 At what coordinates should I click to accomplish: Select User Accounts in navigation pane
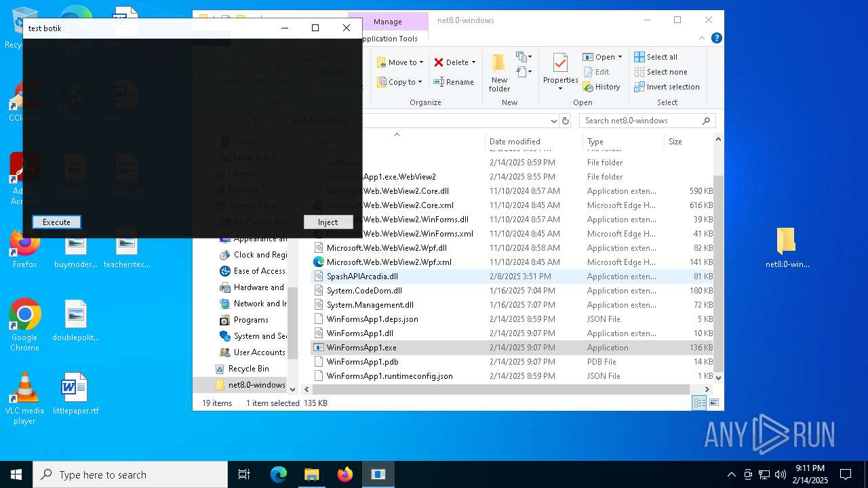pos(252,352)
